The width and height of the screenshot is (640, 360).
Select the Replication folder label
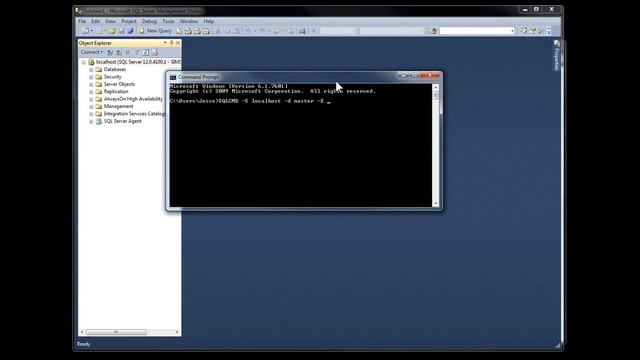point(116,91)
